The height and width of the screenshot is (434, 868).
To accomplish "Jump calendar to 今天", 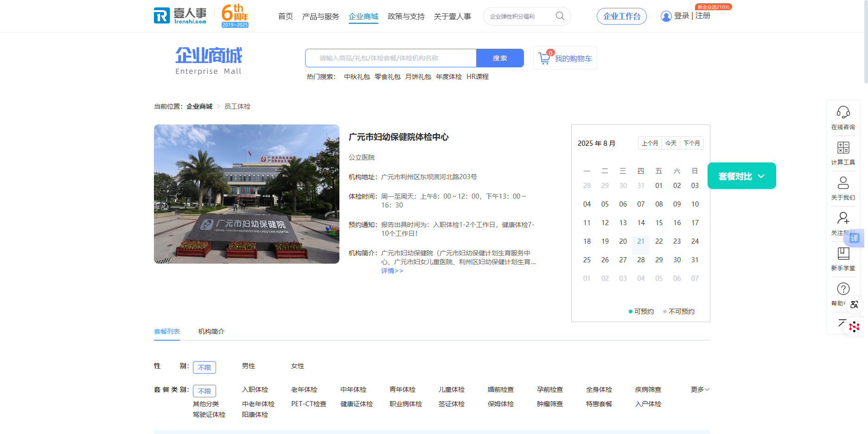I will 671,143.
